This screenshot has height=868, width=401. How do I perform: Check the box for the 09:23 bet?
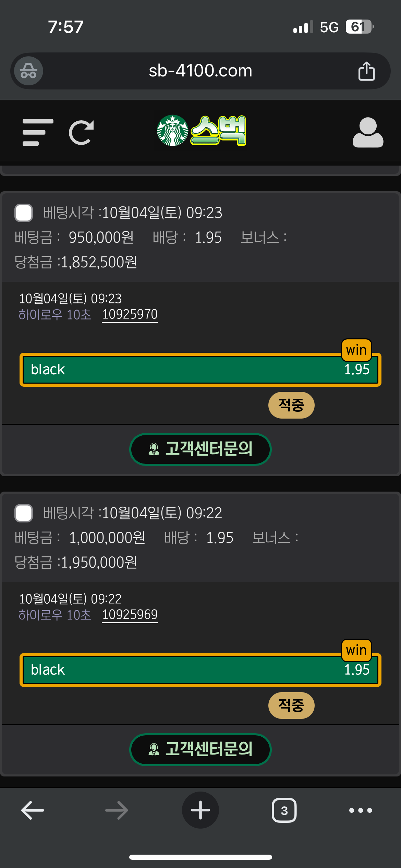tap(24, 213)
